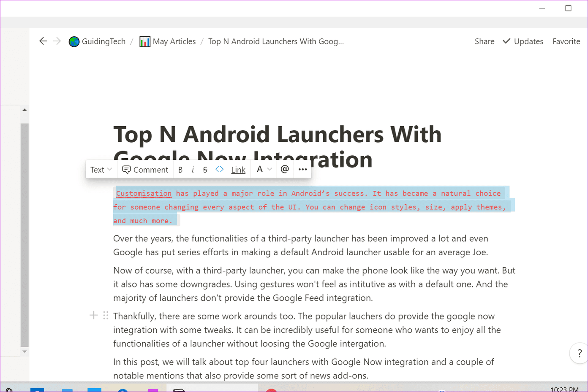The height and width of the screenshot is (392, 588).
Task: Toggle bold on selected text
Action: [180, 170]
